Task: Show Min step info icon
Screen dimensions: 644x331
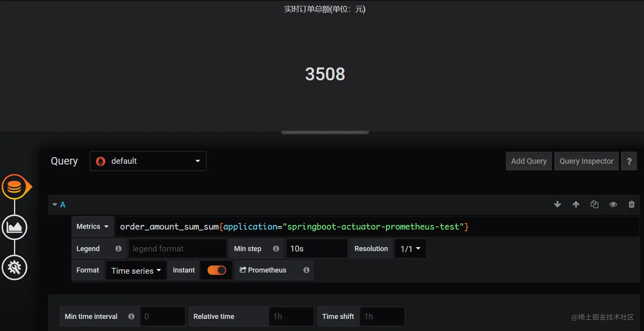Action: (x=276, y=248)
